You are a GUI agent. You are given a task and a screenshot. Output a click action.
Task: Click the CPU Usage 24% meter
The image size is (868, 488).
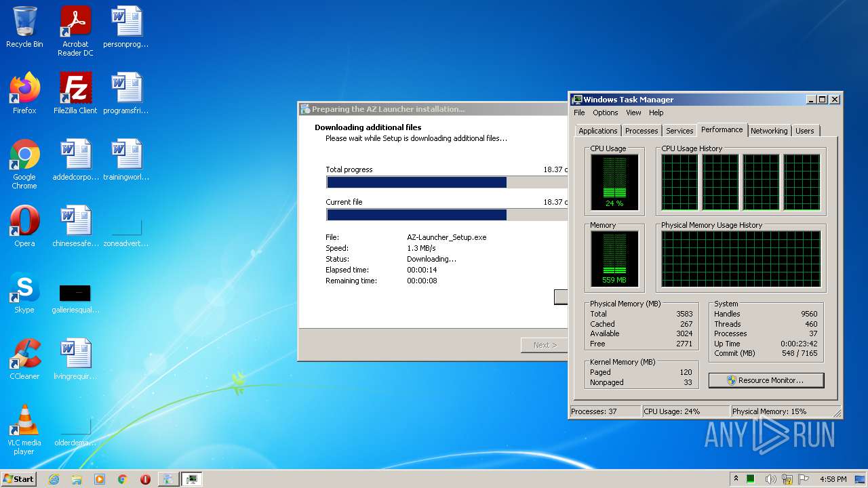[x=614, y=182]
